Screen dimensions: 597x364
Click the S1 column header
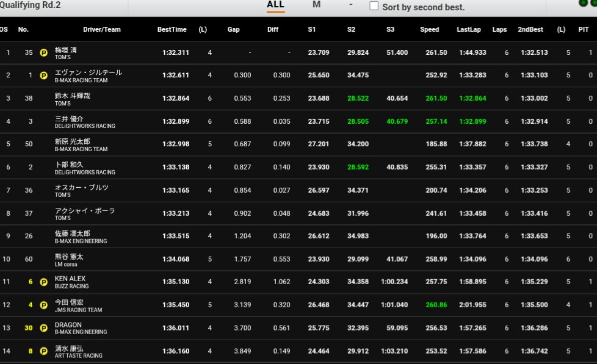(x=312, y=29)
